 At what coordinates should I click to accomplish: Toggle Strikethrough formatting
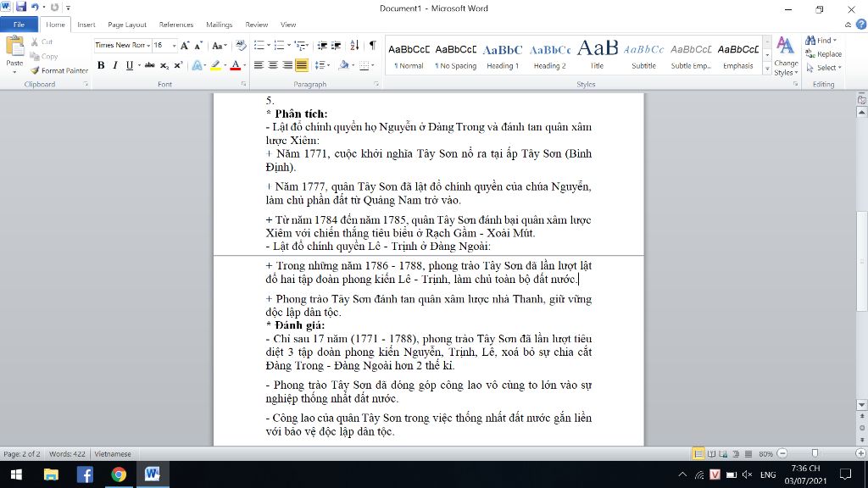pos(149,65)
